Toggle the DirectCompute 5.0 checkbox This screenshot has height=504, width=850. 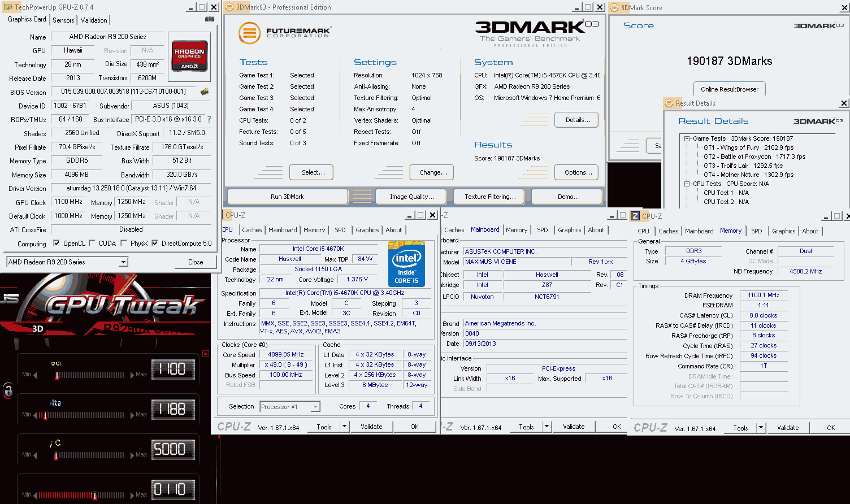[x=155, y=244]
